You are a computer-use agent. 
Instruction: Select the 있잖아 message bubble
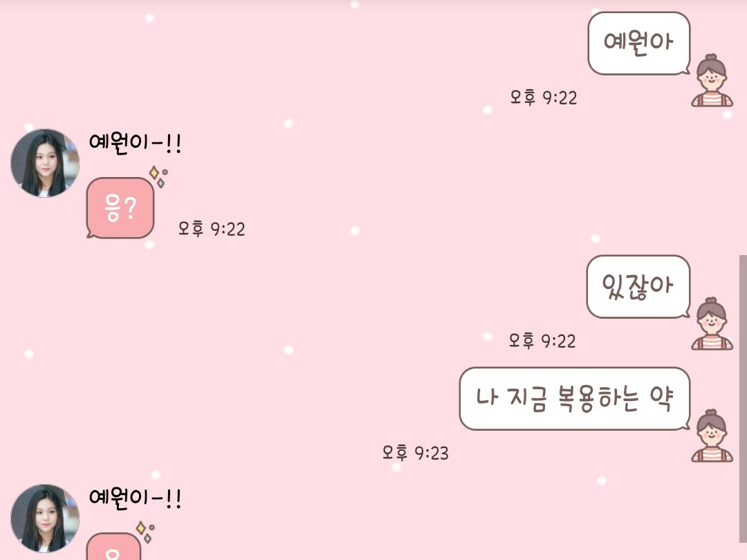click(638, 287)
